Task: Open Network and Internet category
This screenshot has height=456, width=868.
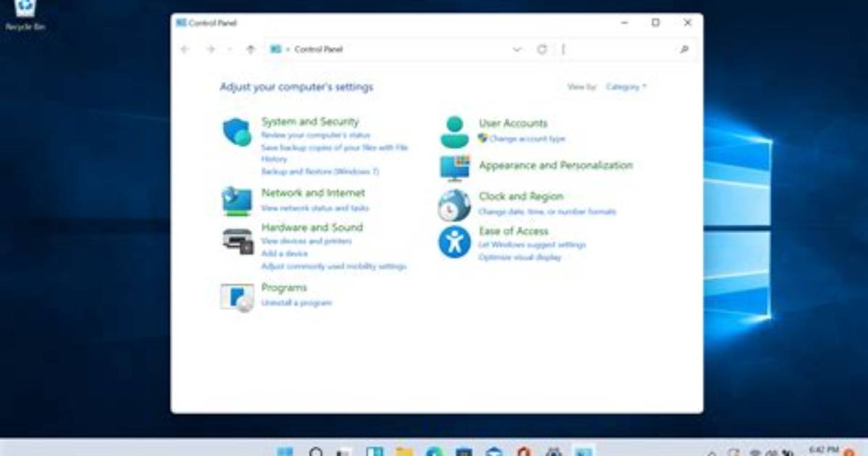Action: [x=313, y=193]
